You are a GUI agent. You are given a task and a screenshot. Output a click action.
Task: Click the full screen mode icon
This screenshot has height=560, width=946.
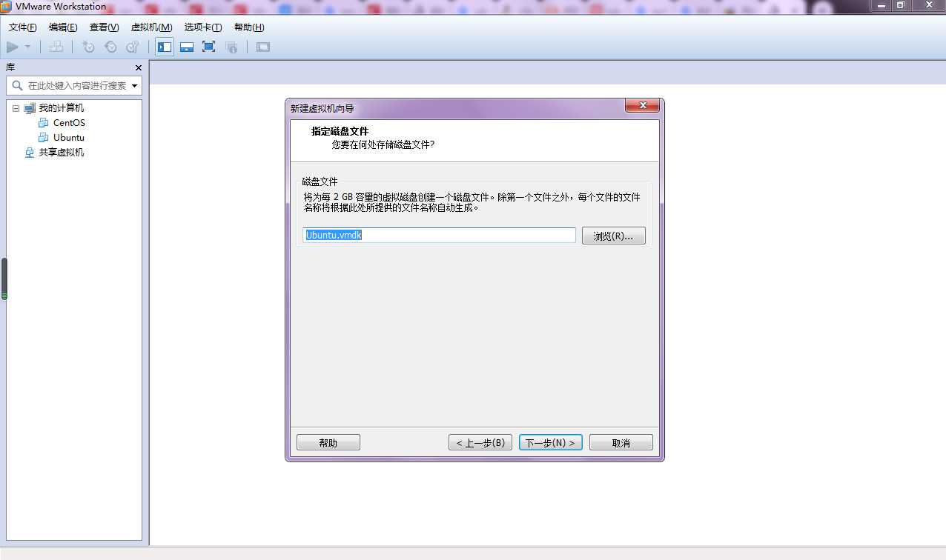(209, 47)
